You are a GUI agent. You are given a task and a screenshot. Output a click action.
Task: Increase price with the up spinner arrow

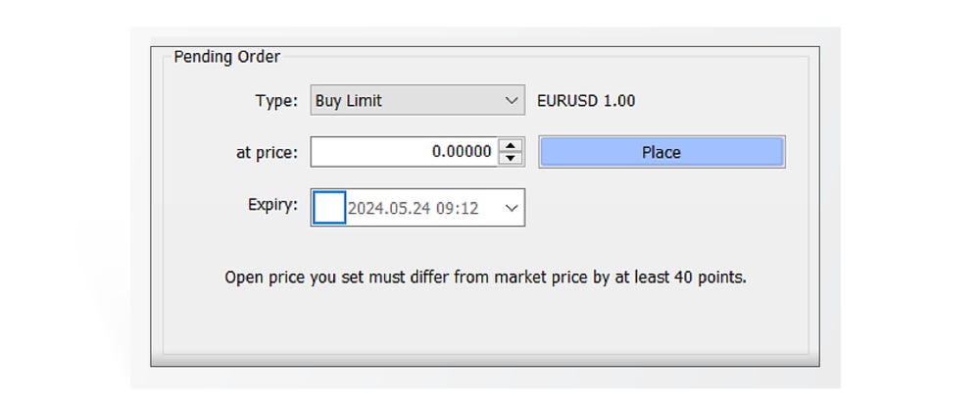511,146
